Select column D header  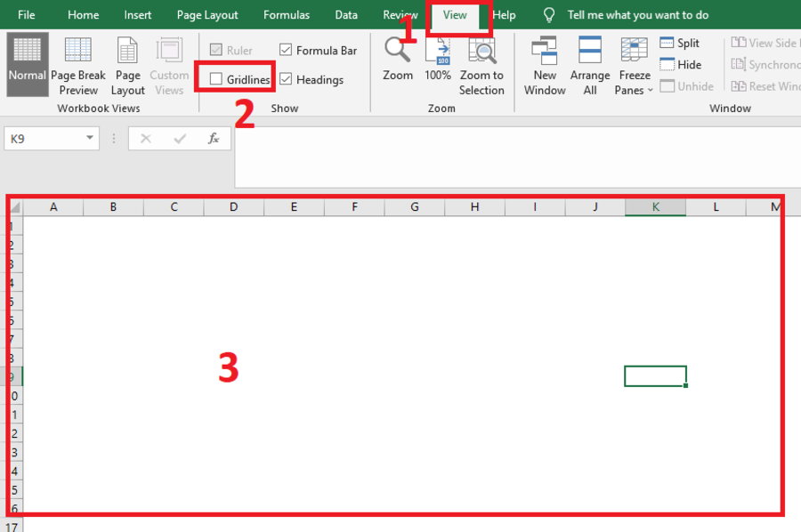pos(234,206)
